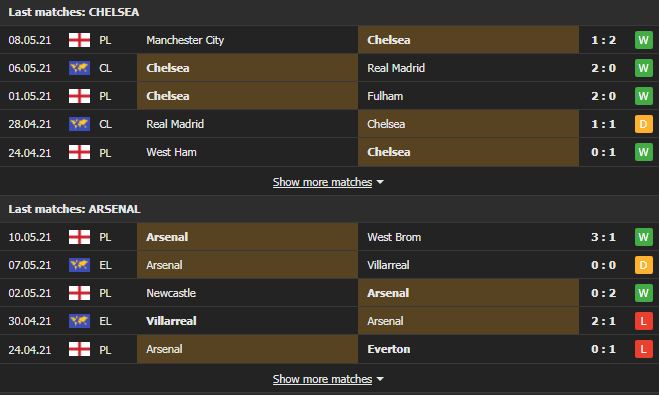Expand Show more matches under Arsenal
The height and width of the screenshot is (395, 659).
coord(322,379)
